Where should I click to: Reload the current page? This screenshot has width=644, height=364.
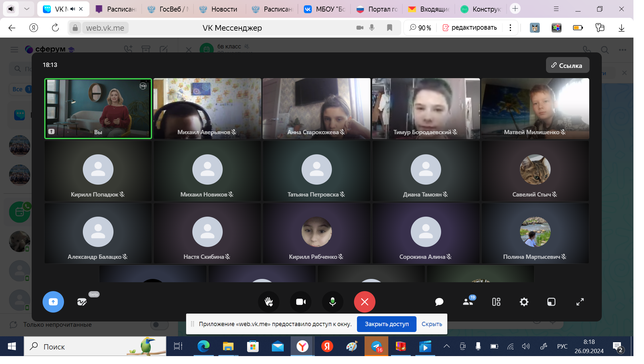tap(55, 28)
